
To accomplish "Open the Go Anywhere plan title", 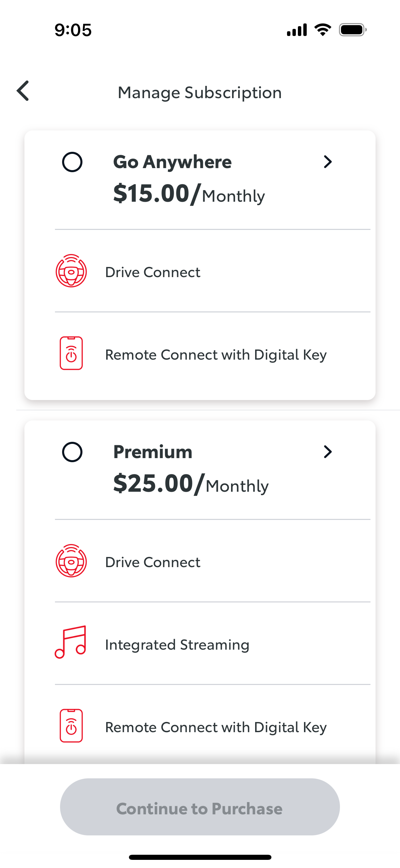I will coord(172,162).
